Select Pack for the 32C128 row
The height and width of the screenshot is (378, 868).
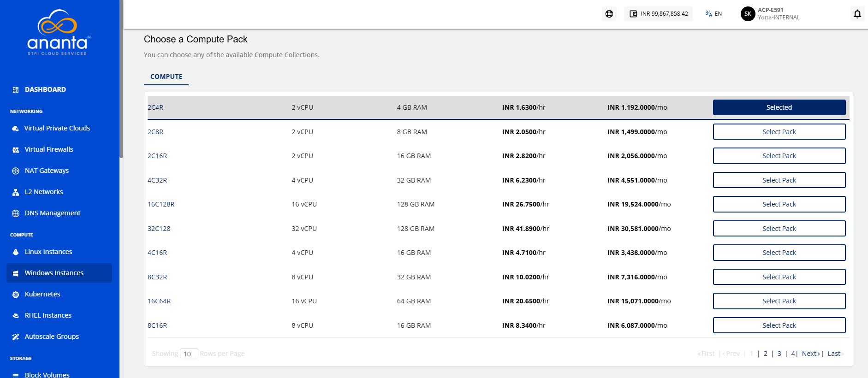[779, 229]
